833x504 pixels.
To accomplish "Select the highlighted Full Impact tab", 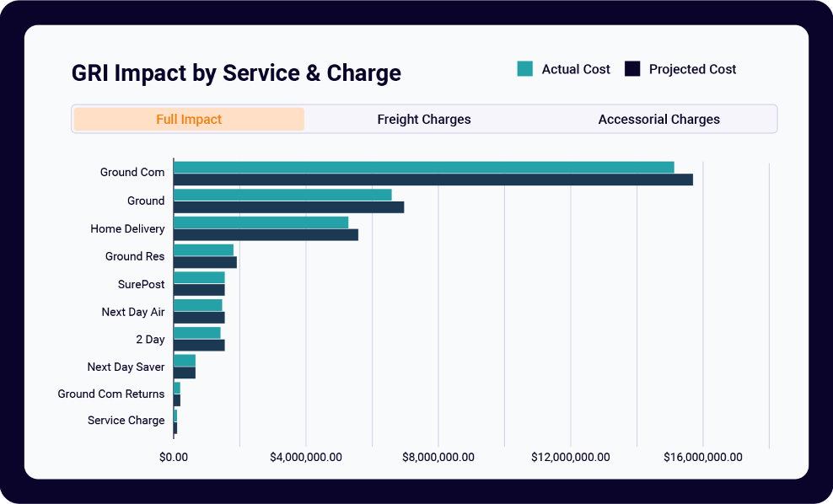I will pos(189,119).
